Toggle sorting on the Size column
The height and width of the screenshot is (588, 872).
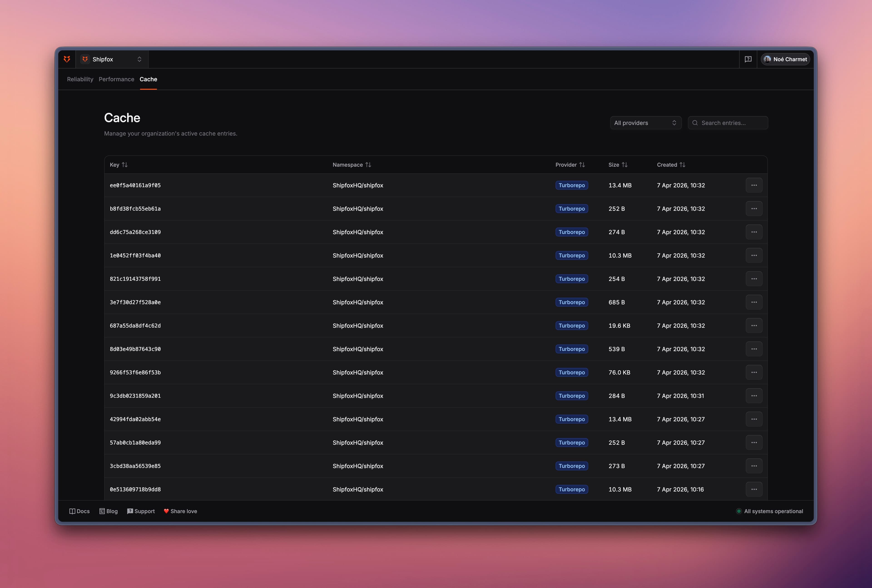(x=624, y=165)
